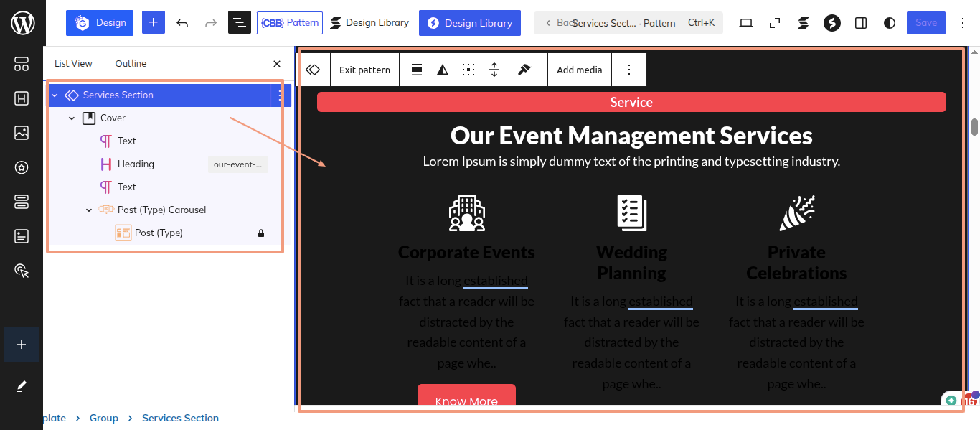
Task: Open the block inserter plus button
Action: tap(154, 23)
